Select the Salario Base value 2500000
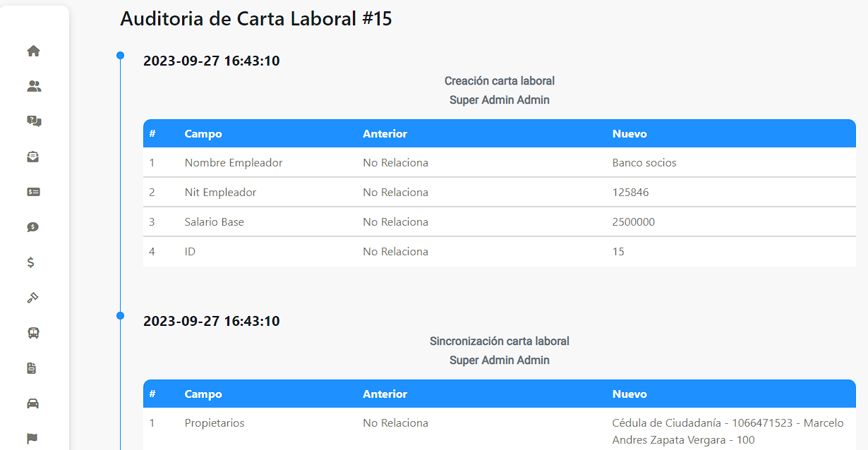The height and width of the screenshot is (450, 868). click(x=634, y=221)
